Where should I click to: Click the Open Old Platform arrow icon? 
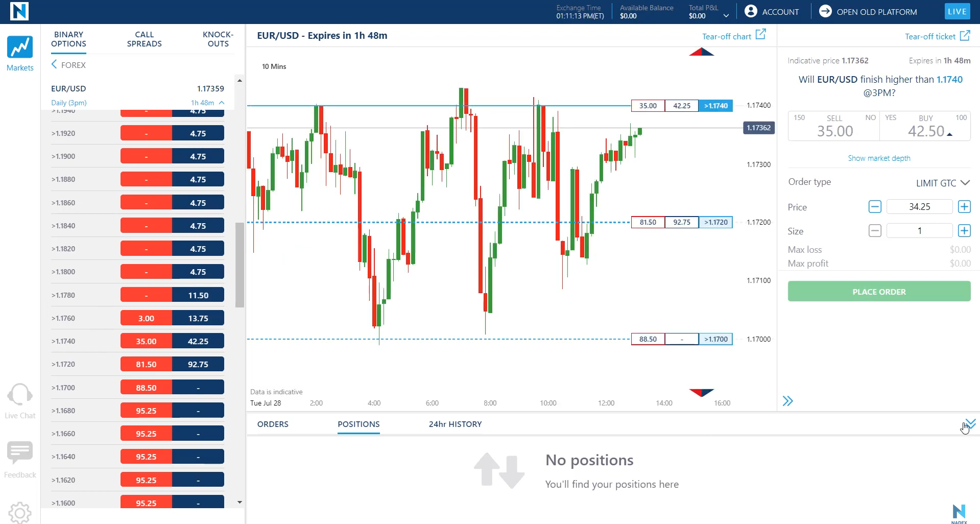pos(825,11)
